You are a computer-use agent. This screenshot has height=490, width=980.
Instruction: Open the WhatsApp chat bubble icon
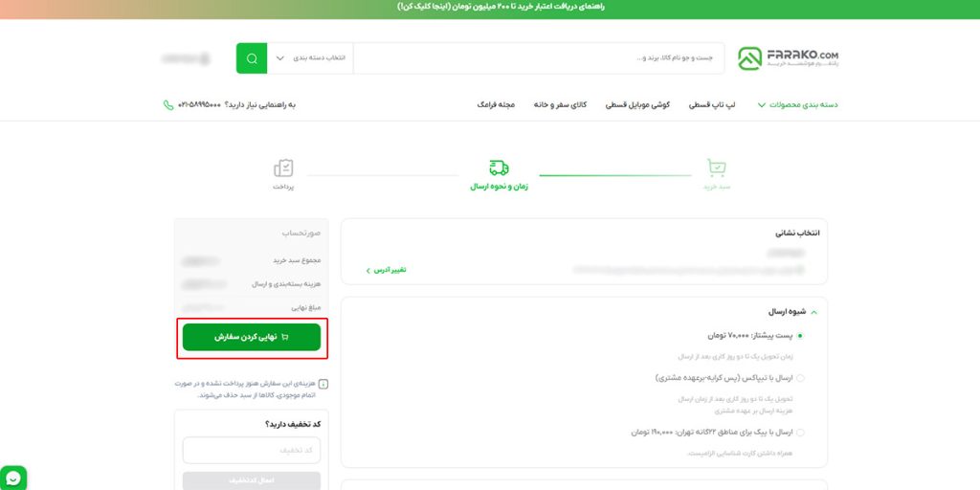(13, 478)
